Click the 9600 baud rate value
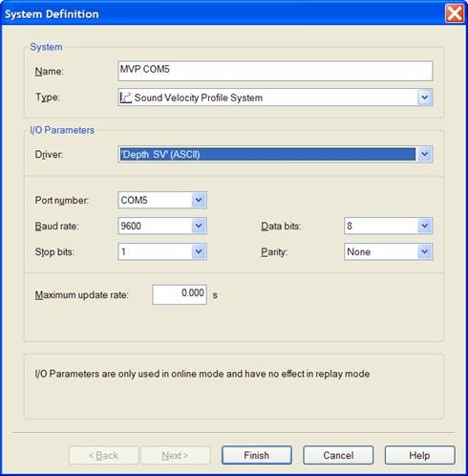 click(x=131, y=226)
